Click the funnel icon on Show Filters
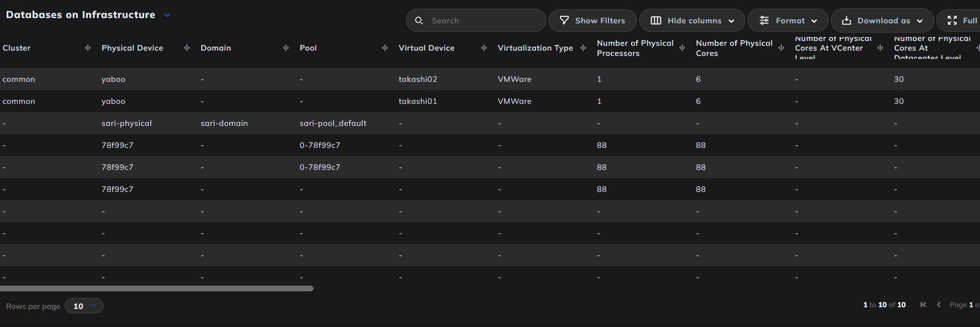 point(564,21)
